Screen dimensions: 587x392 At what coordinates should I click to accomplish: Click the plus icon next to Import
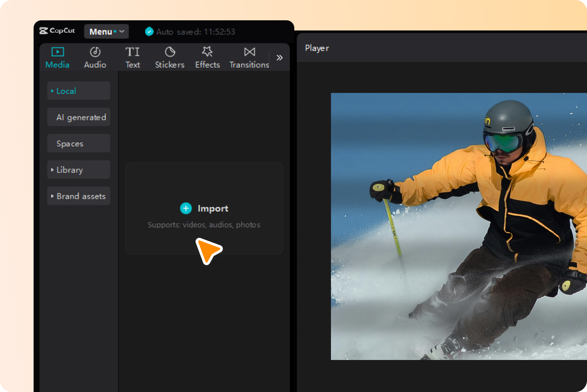pos(186,208)
